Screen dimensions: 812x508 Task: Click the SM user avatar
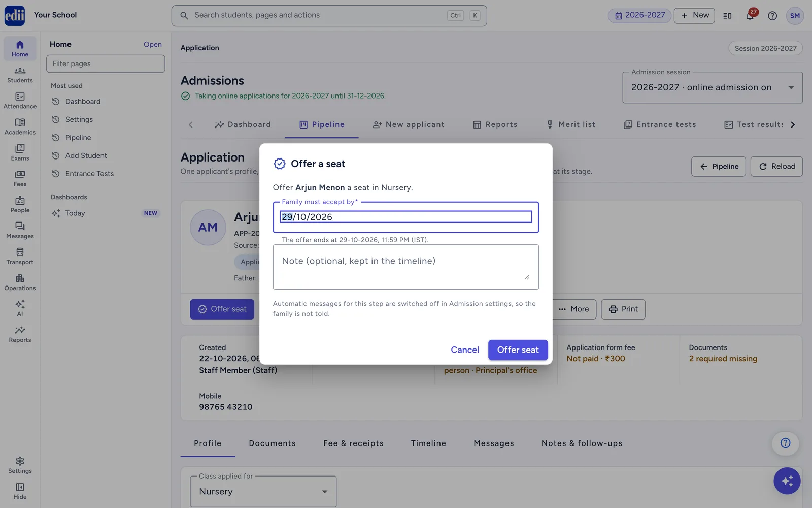pyautogui.click(x=795, y=16)
